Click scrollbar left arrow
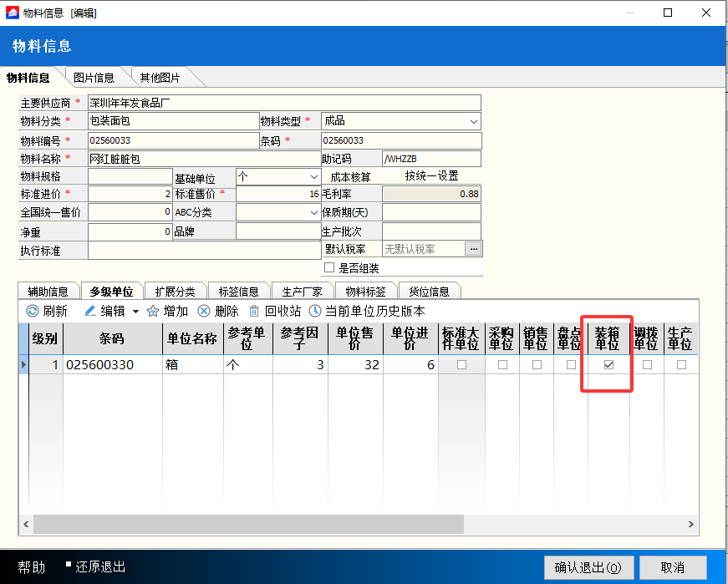 [26, 524]
